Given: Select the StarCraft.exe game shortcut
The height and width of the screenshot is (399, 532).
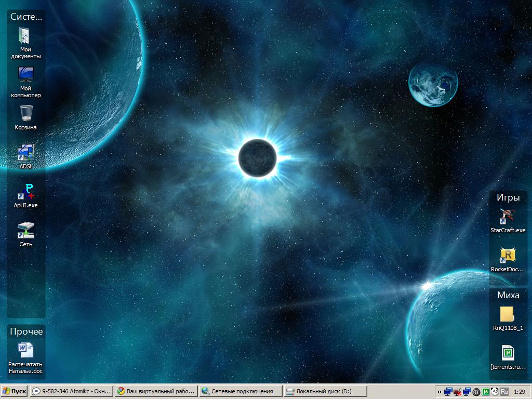Looking at the screenshot, I should (x=508, y=216).
